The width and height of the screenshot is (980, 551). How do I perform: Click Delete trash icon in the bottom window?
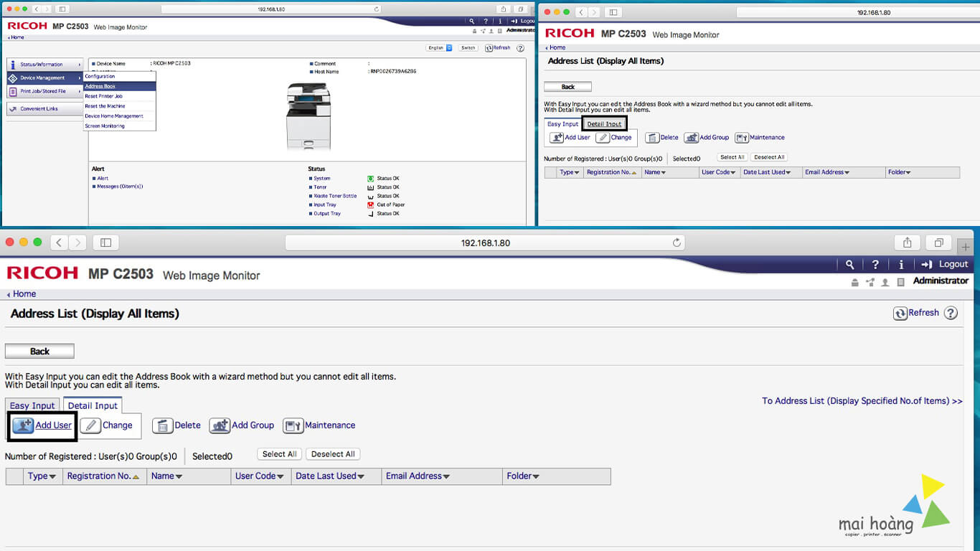tap(163, 426)
